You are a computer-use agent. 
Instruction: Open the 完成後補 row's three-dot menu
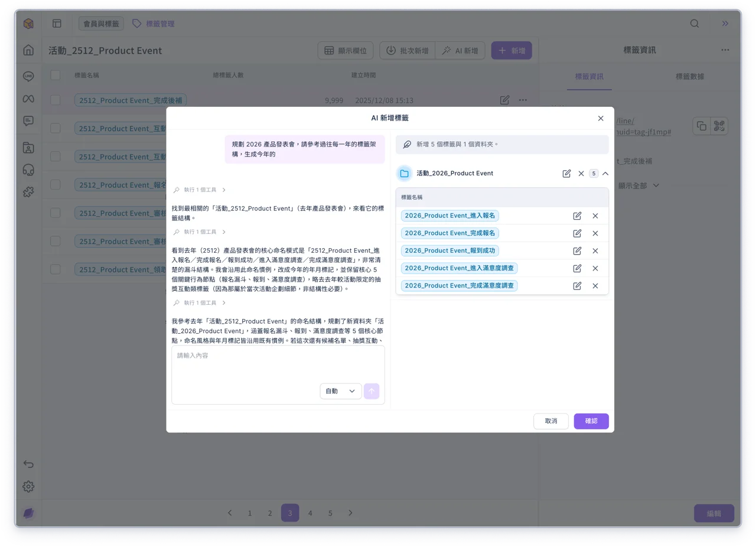click(523, 100)
